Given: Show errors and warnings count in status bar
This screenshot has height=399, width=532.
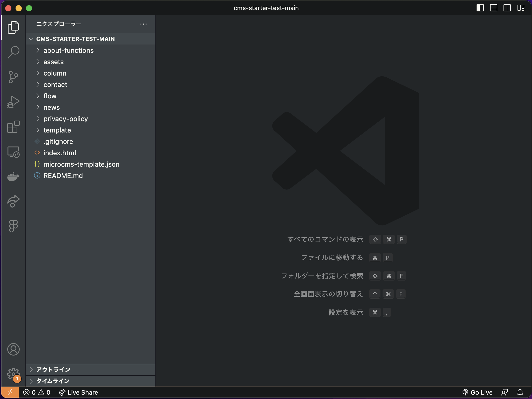Looking at the screenshot, I should (x=37, y=393).
